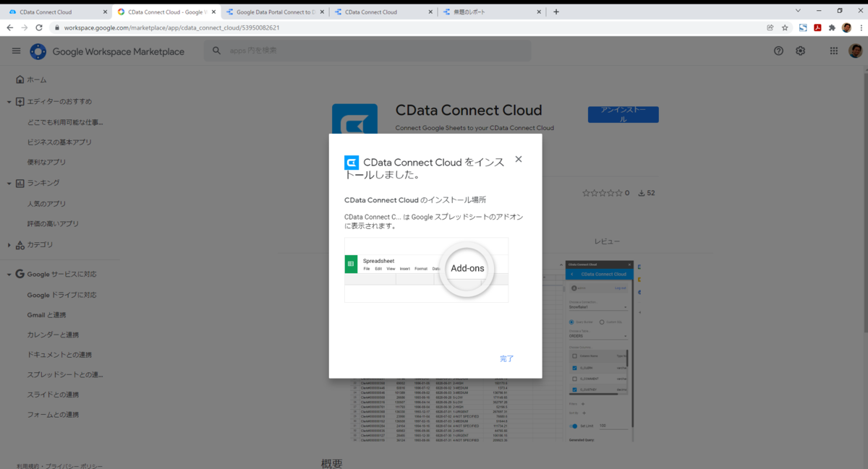Open the Google apps grid
The image size is (868, 469).
[833, 51]
